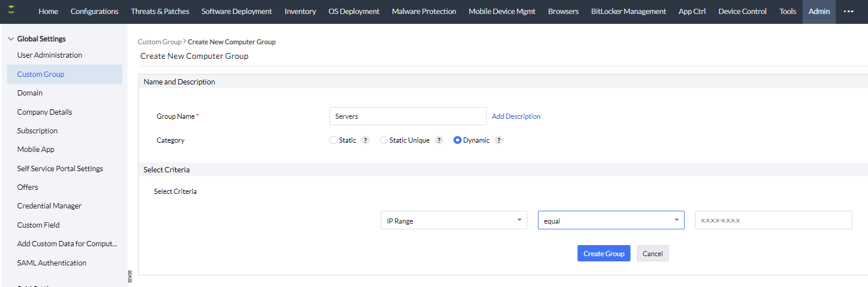This screenshot has height=287, width=868.
Task: Click the sidebar collapse handle icon
Action: (x=129, y=276)
